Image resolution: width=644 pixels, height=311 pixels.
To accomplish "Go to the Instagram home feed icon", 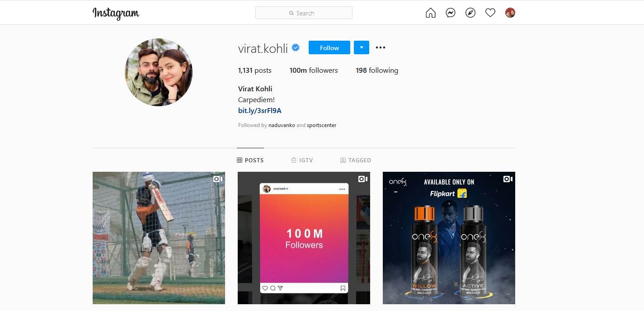I will [x=431, y=13].
